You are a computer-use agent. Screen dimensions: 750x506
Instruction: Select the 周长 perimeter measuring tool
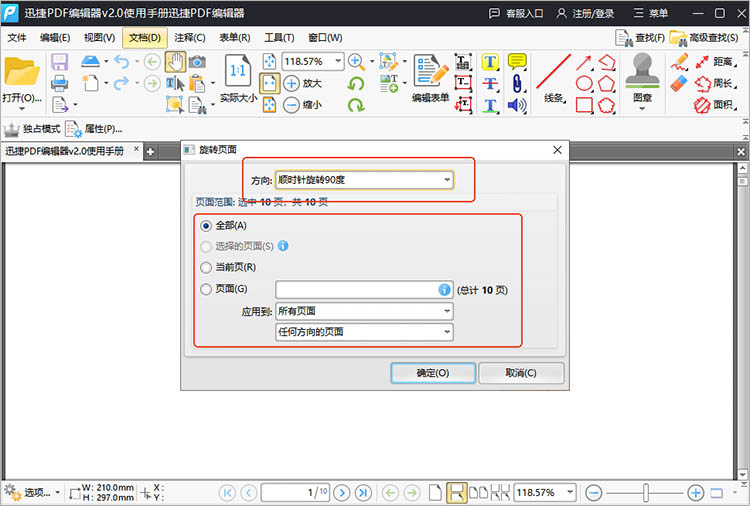(x=715, y=83)
